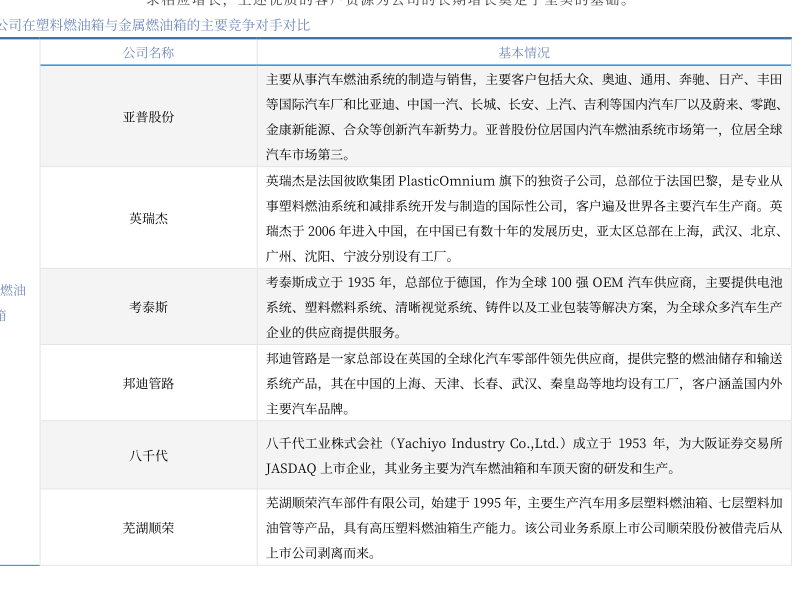Click the table title about 主要竞争对手对比
The height and width of the screenshot is (605, 802).
155,25
